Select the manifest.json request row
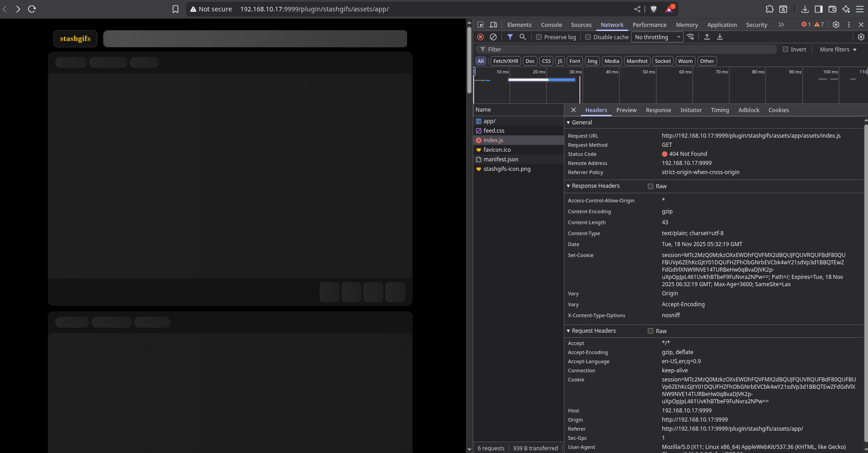Screen dimensions: 868x453 501,159
